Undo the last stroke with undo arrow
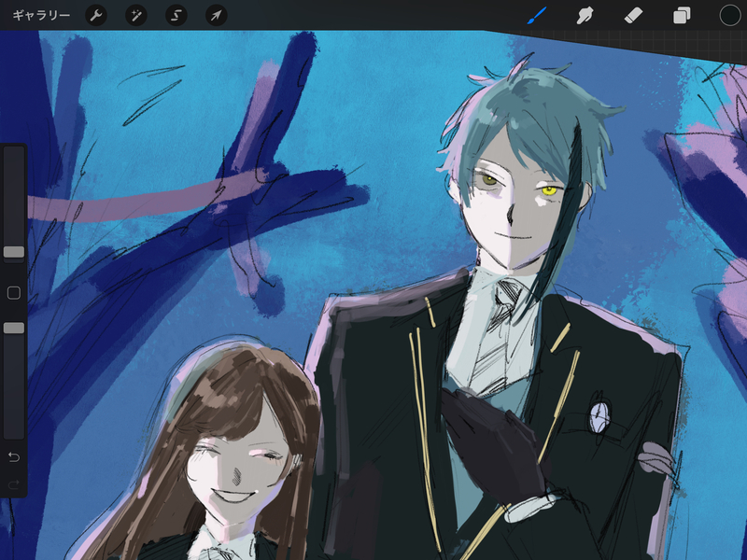Viewport: 747px width, 560px height. click(x=14, y=457)
